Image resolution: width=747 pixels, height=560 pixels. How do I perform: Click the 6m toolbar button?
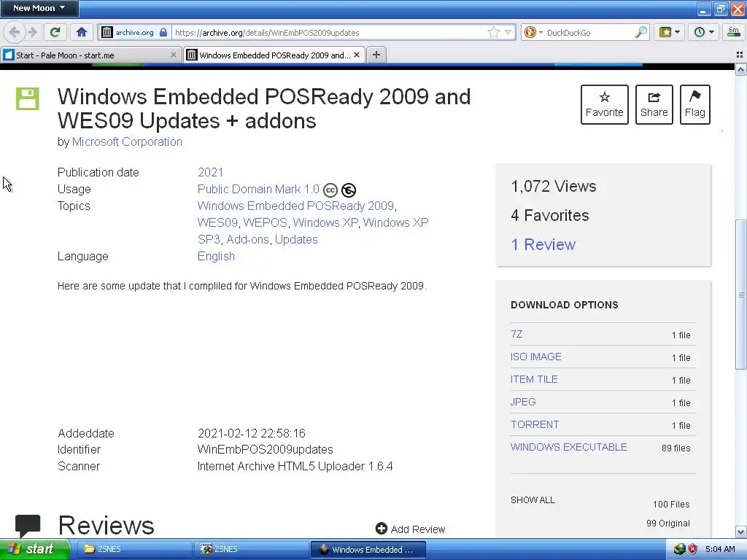(734, 32)
